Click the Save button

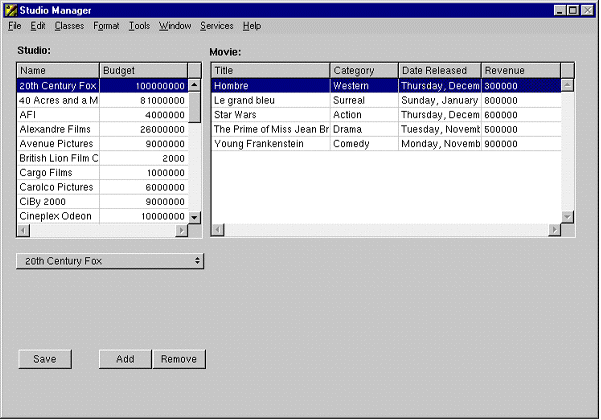coord(45,359)
